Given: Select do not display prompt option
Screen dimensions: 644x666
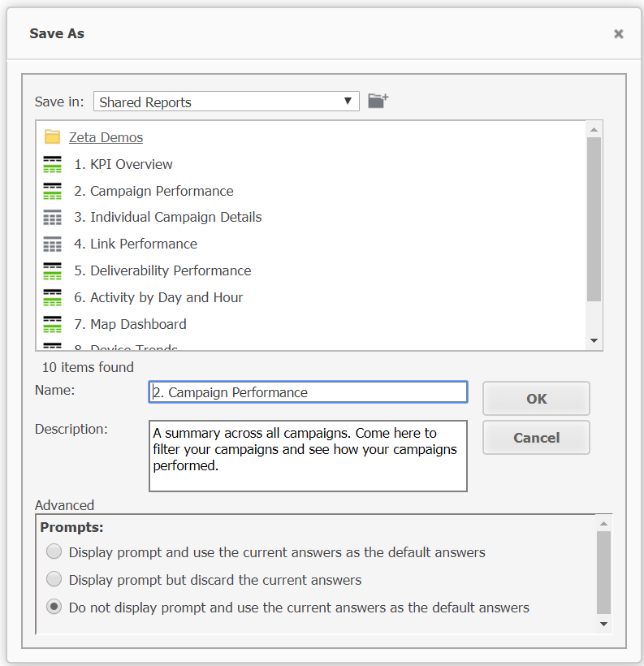Looking at the screenshot, I should coord(54,608).
